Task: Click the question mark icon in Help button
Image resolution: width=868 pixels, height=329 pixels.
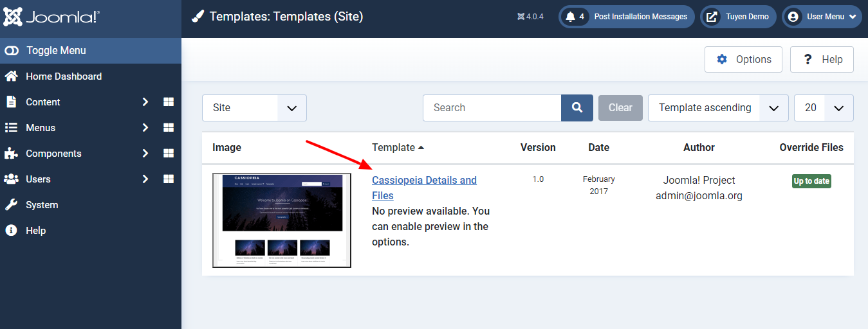Action: pyautogui.click(x=808, y=59)
